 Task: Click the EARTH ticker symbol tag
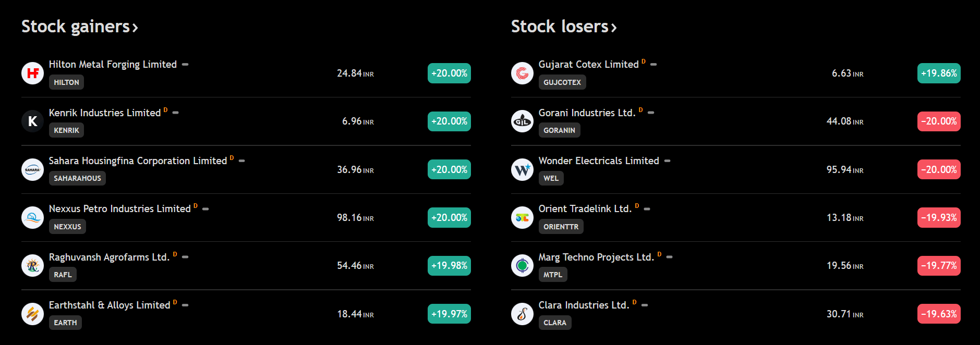click(65, 323)
